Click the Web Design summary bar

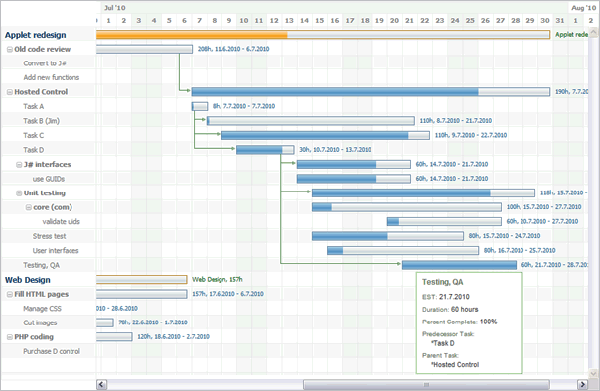coord(142,280)
